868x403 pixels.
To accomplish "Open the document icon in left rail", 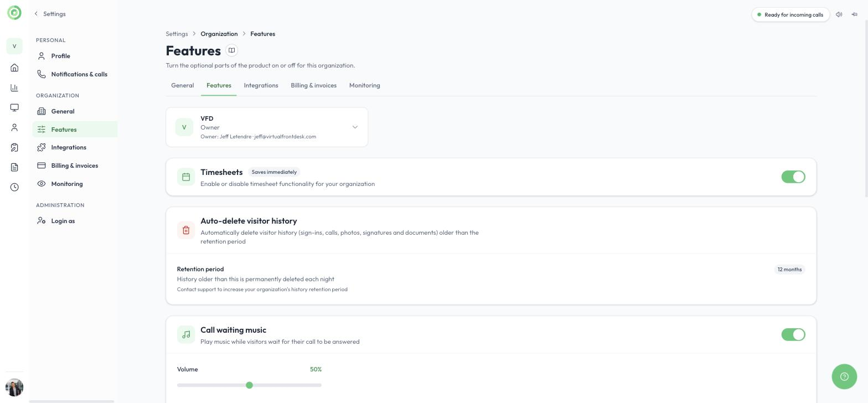I will [14, 167].
